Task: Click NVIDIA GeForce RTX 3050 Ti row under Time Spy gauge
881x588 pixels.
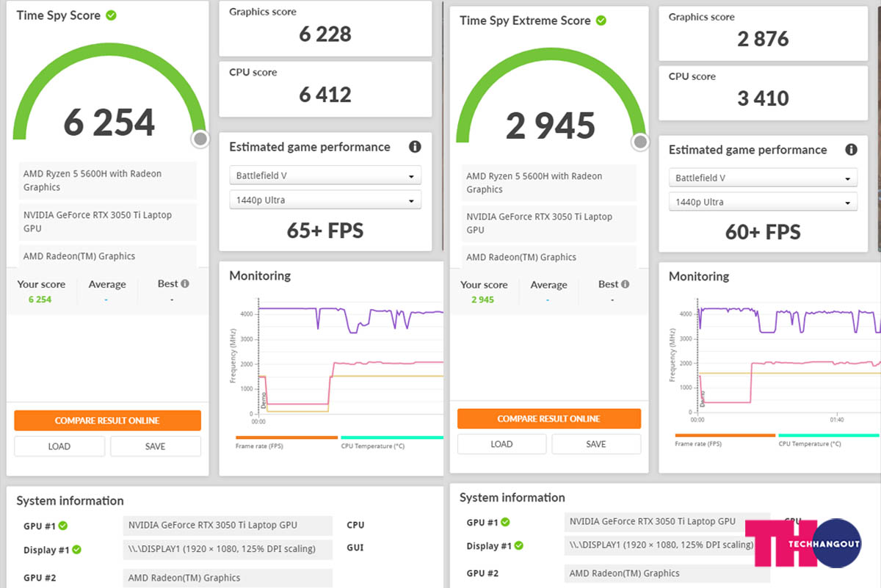Action: click(x=107, y=222)
